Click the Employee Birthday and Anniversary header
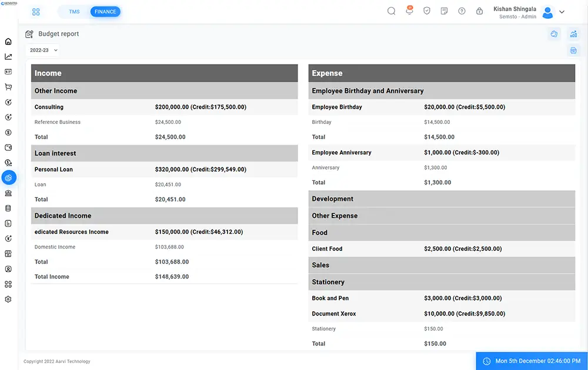The height and width of the screenshot is (370, 588). [442, 91]
